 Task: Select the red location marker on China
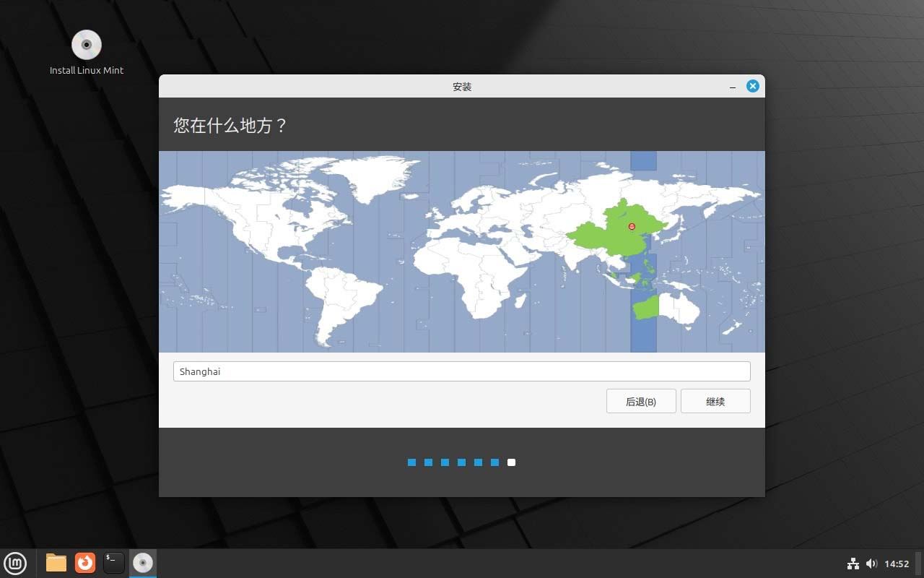632,227
